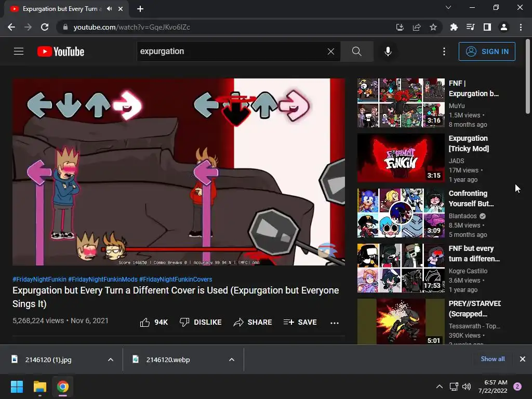Viewport: 532px width, 399px height.
Task: Show hidden system tray icons
Action: (x=440, y=387)
